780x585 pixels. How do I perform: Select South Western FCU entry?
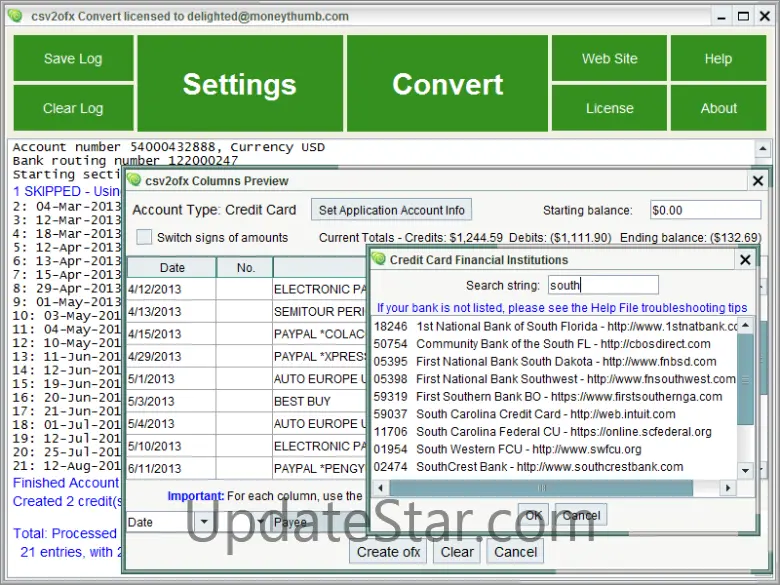pos(554,449)
